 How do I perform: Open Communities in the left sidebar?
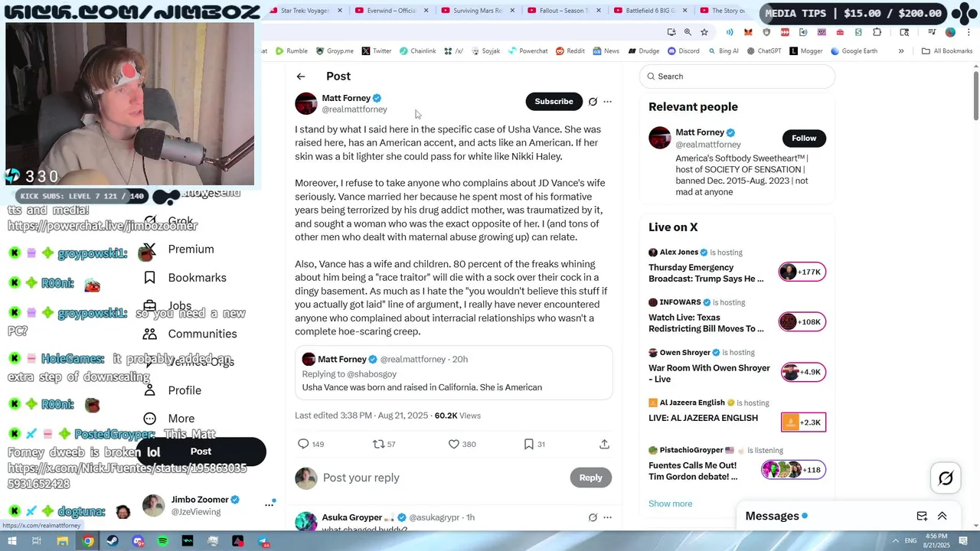click(x=202, y=334)
